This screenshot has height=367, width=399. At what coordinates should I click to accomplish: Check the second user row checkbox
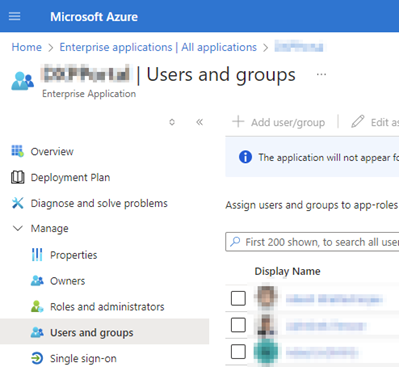coord(238,325)
